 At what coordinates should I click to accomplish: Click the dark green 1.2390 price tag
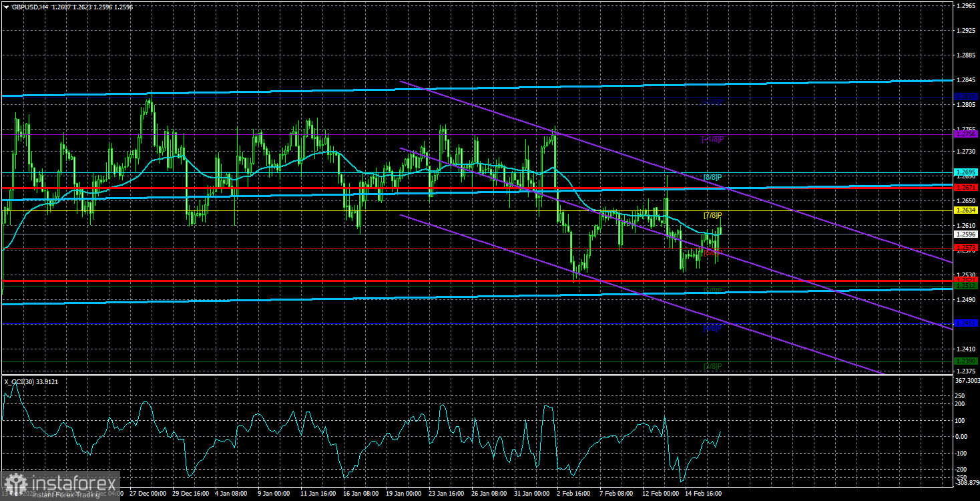click(966, 361)
